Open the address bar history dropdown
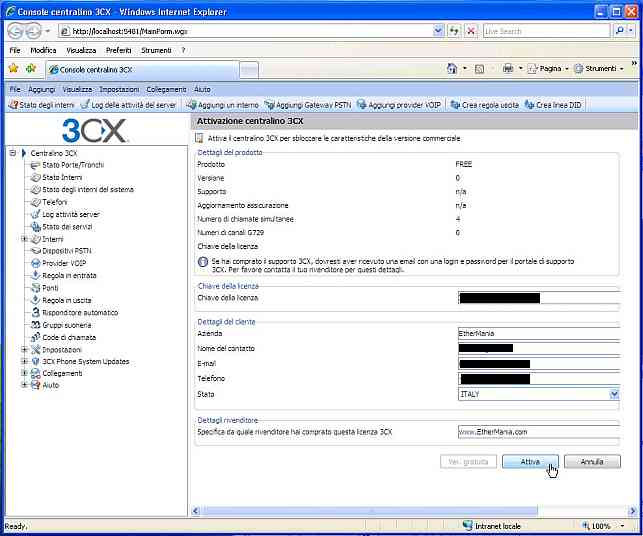This screenshot has height=536, width=643. [x=438, y=31]
